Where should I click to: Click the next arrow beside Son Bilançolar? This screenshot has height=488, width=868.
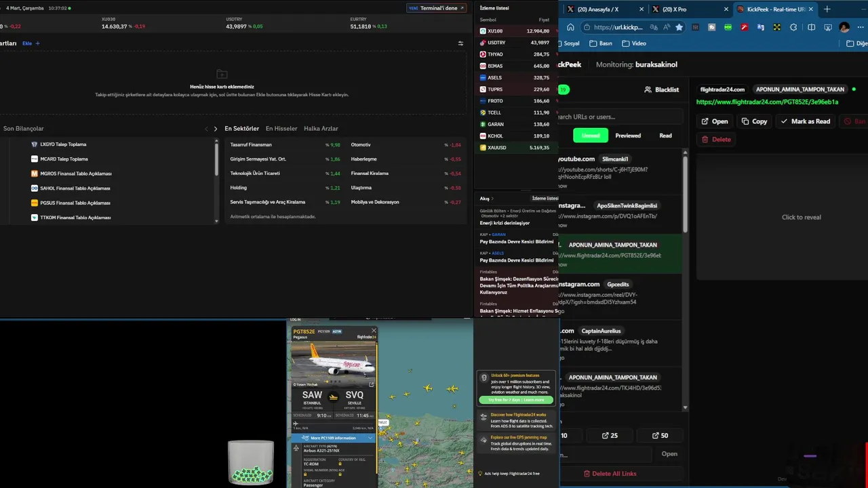(x=216, y=129)
